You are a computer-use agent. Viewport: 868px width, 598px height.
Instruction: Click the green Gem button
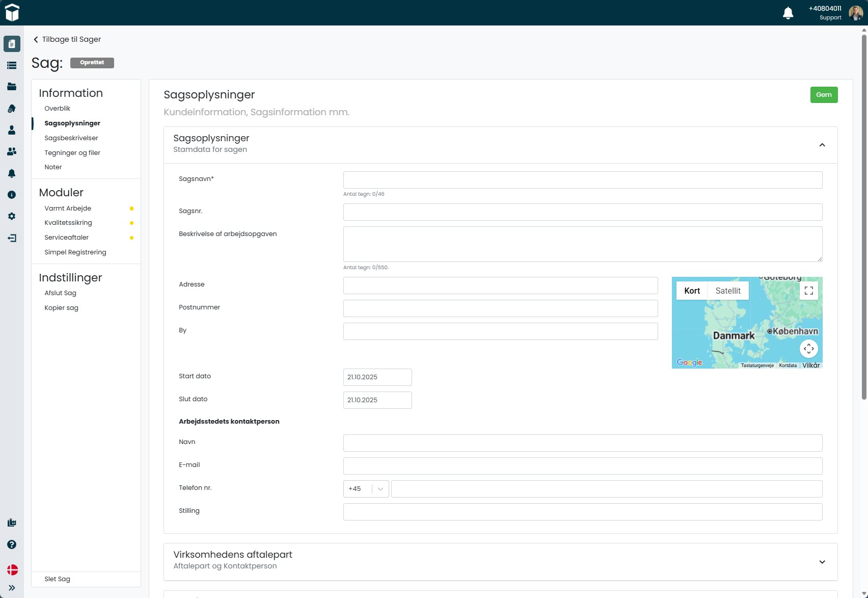click(824, 95)
